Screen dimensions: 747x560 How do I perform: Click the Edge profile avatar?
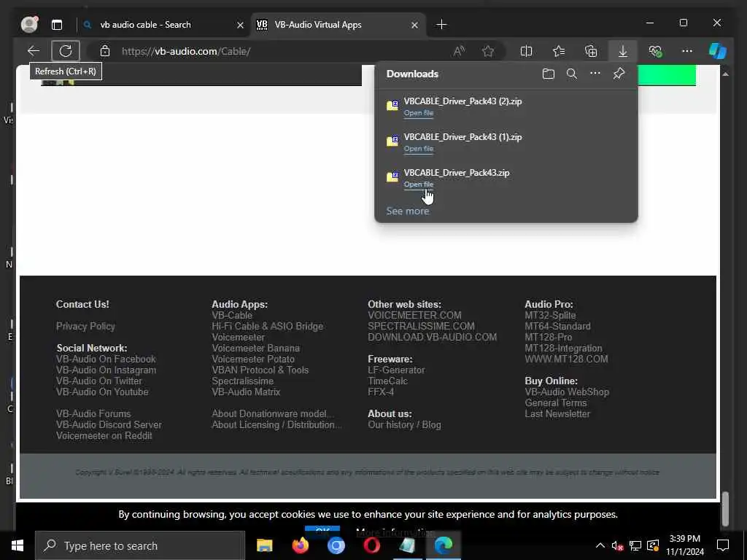pos(29,24)
